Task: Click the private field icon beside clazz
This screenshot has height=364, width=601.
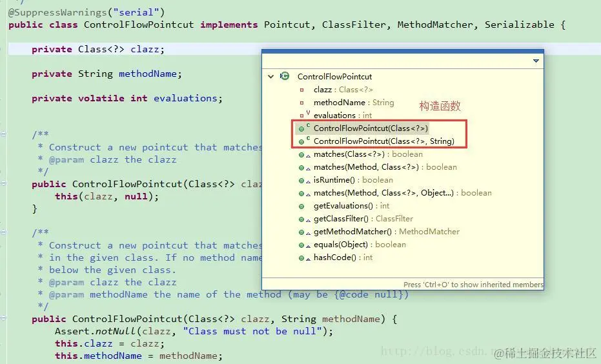Action: click(x=301, y=90)
